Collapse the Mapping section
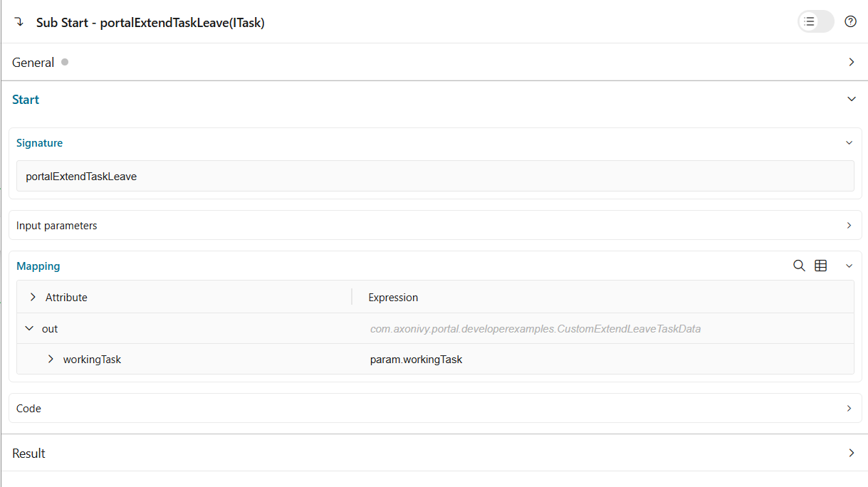868x487 pixels. (x=849, y=265)
